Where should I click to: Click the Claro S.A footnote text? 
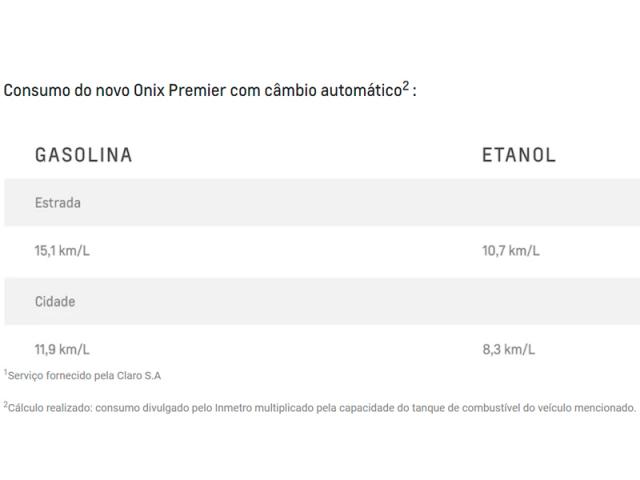[x=82, y=375]
